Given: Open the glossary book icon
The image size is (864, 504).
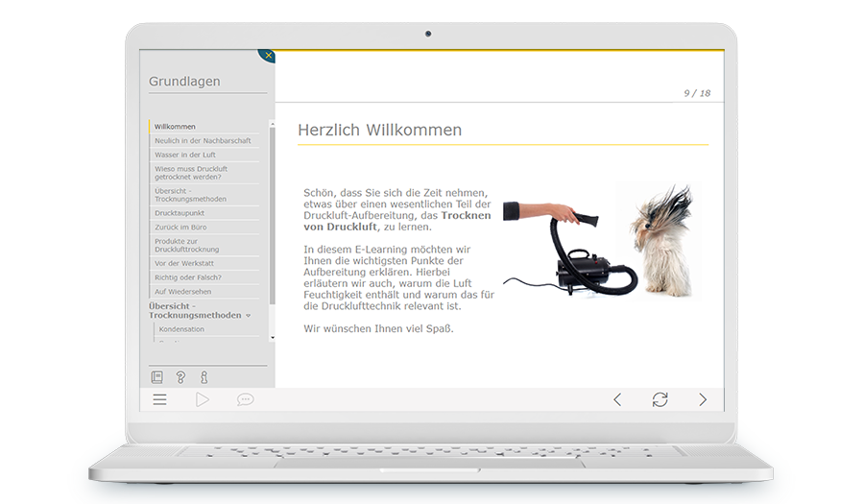Looking at the screenshot, I should click(x=157, y=377).
